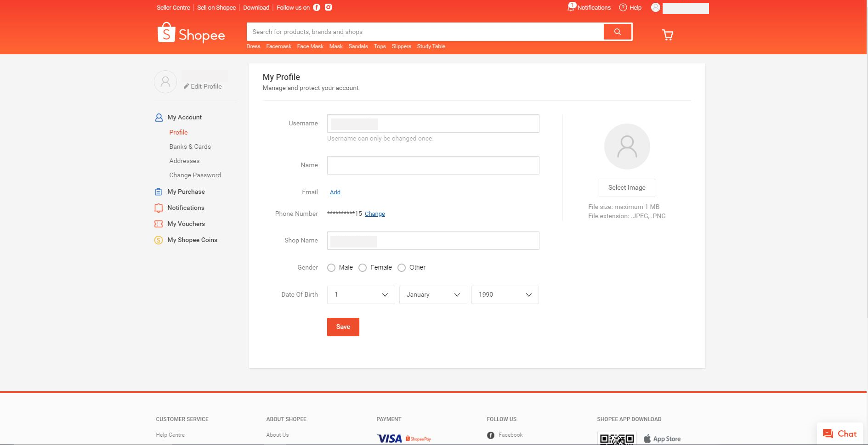Click the product search box
The image size is (868, 445).
[425, 32]
